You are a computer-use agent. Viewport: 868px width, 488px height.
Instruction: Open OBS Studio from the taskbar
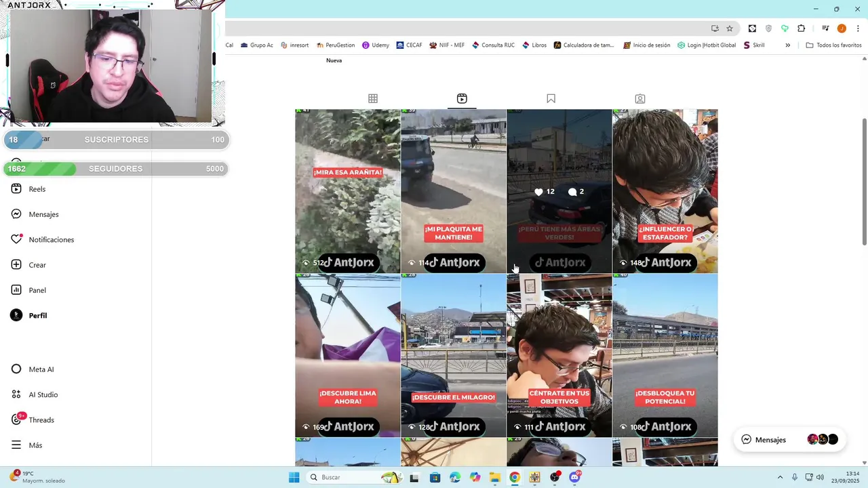(x=555, y=477)
